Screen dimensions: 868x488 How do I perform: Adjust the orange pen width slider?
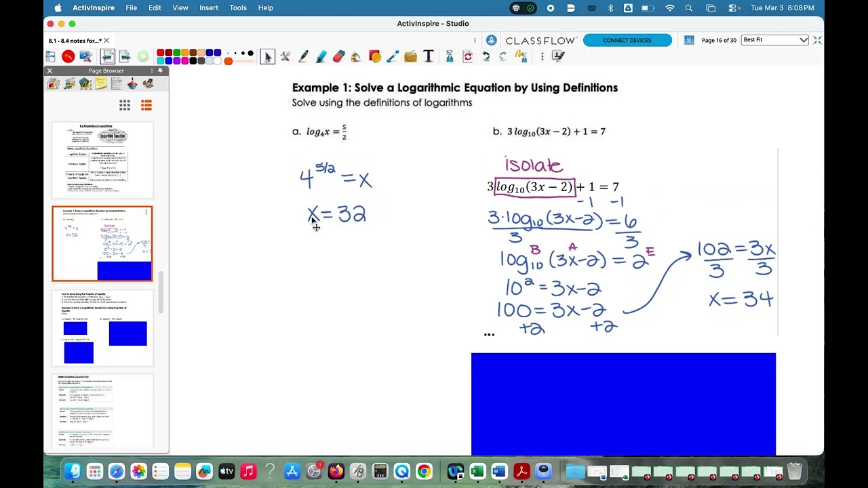[x=229, y=62]
